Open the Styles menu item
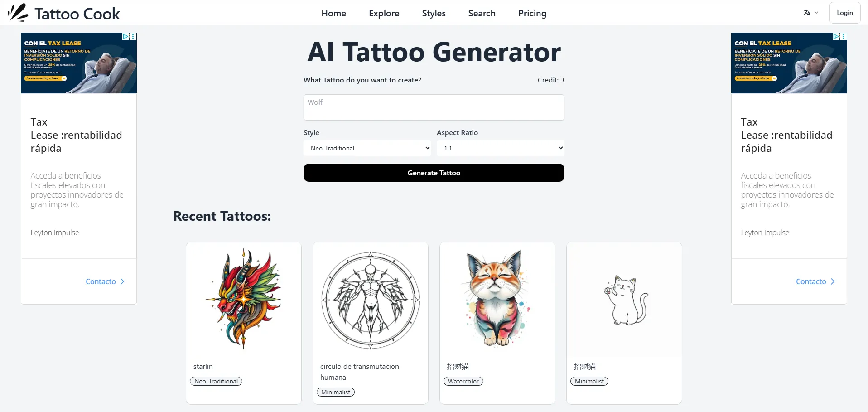 click(x=434, y=13)
